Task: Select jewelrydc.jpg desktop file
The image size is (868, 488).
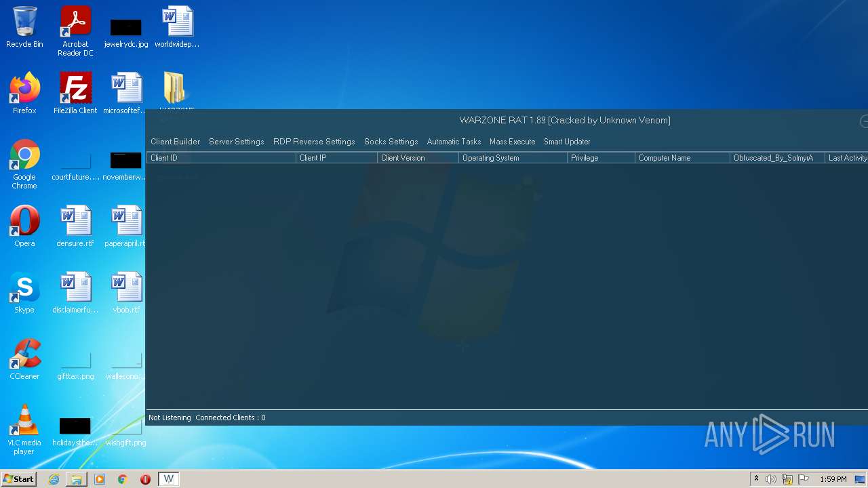Action: [126, 33]
